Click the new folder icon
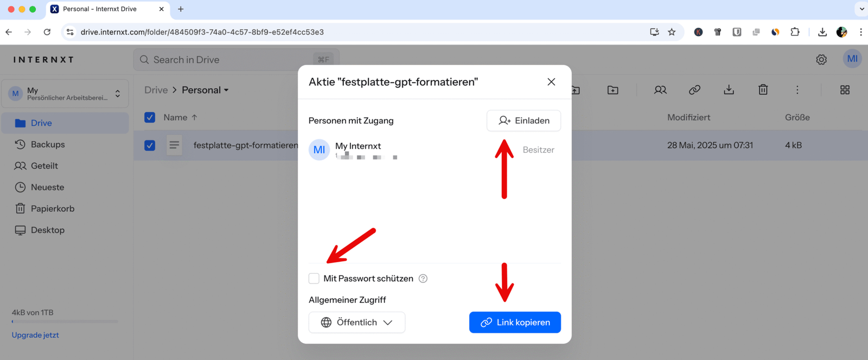 613,90
